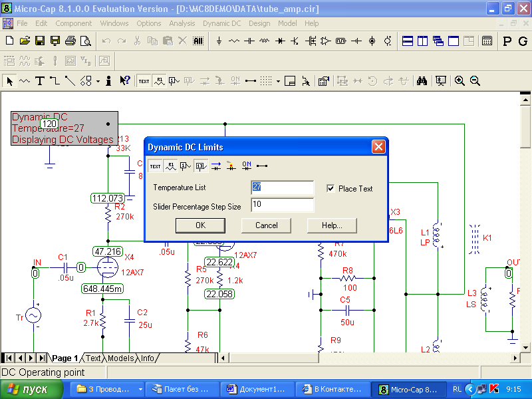Expand the Проводник taskbar group arrow

click(140, 389)
